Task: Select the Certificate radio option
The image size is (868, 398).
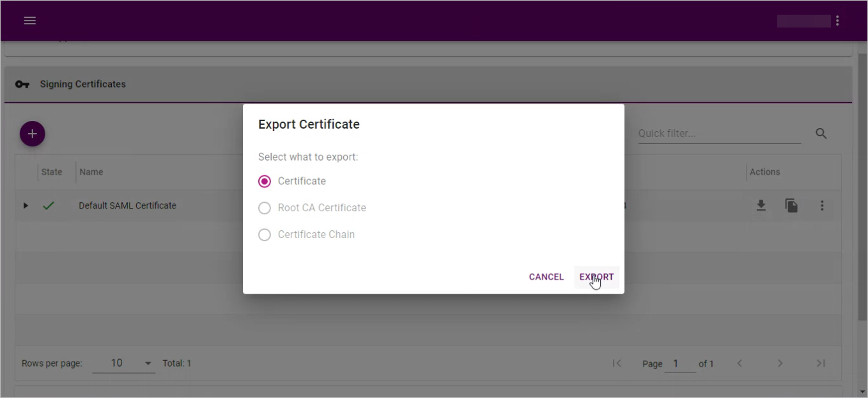Action: coord(265,181)
